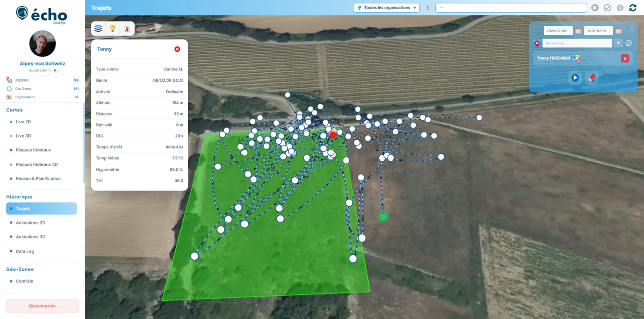Click the light bulb icon in map toolbar
Image resolution: width=644 pixels, height=319 pixels.
113,29
